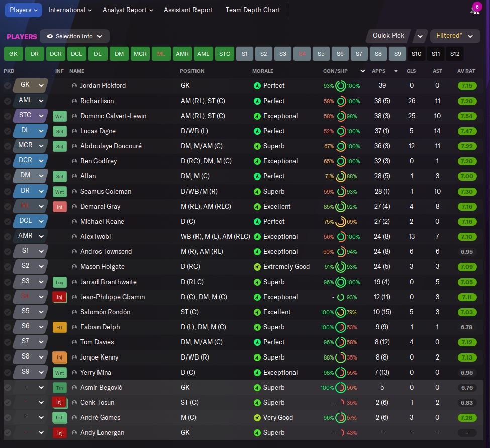This screenshot has height=448, width=490.
Task: Open the International menu
Action: 70,10
